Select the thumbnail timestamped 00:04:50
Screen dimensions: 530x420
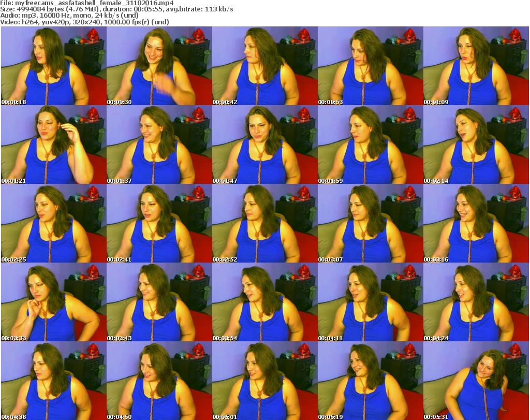[159, 381]
